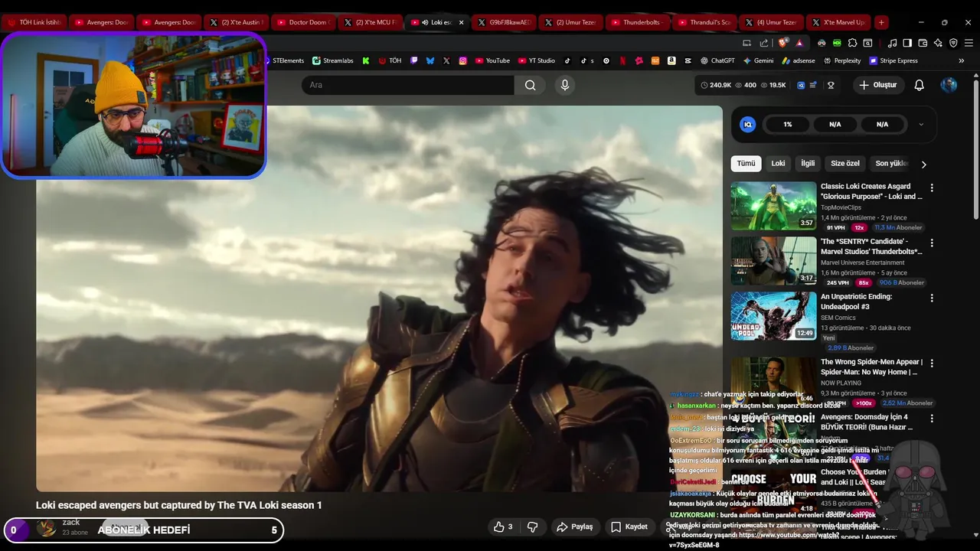Open the X (Twitter) bookmark icon
This screenshot has height=551, width=980.
point(446,60)
